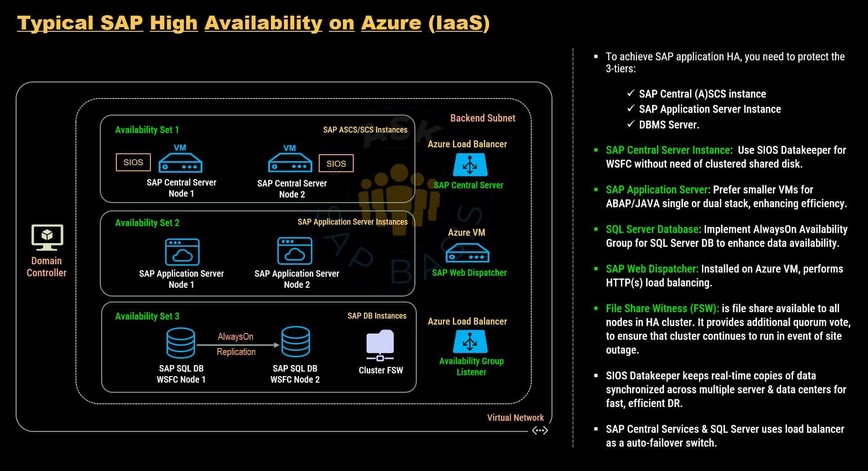Select the Cluster FSW folder icon
Viewport: 868px width, 471px height.
point(380,345)
